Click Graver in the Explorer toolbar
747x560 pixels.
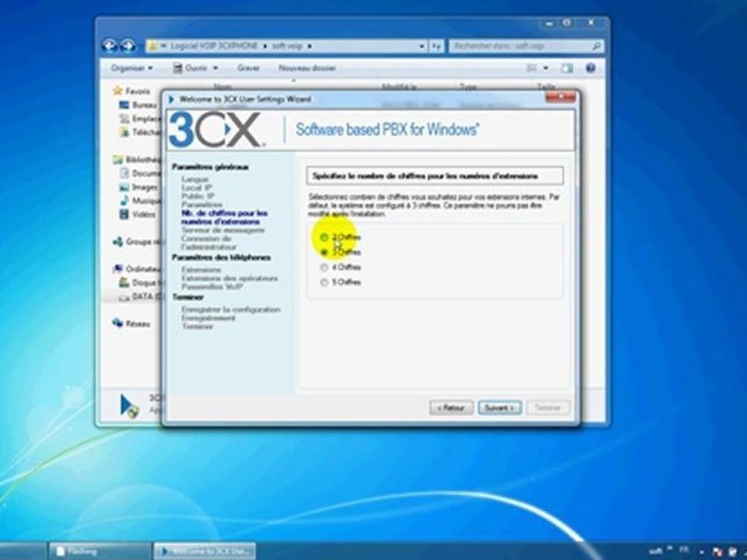248,68
